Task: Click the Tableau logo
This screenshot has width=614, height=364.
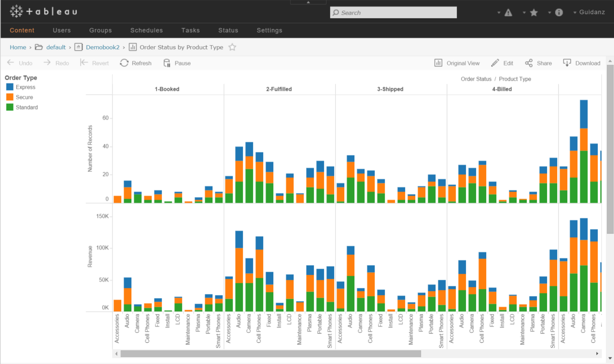Action: pyautogui.click(x=44, y=11)
